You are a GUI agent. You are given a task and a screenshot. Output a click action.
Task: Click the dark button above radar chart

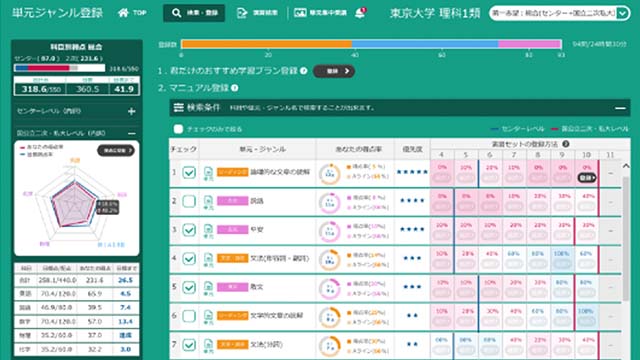116,151
